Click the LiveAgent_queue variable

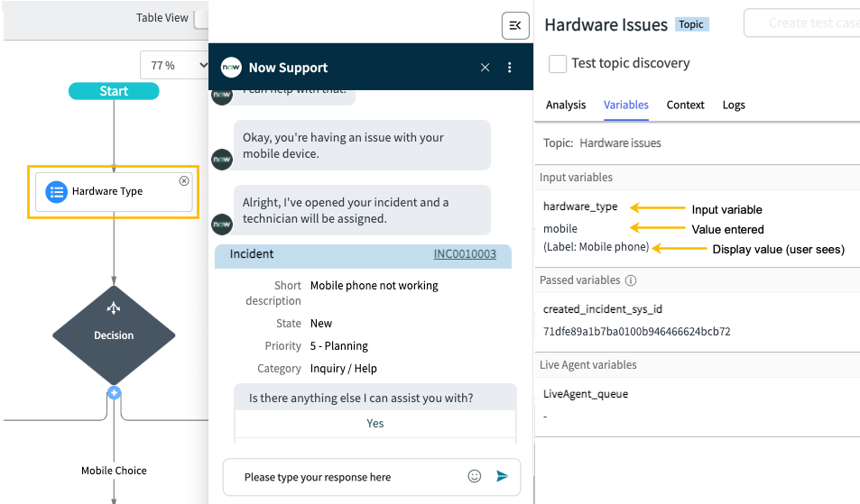click(x=586, y=394)
